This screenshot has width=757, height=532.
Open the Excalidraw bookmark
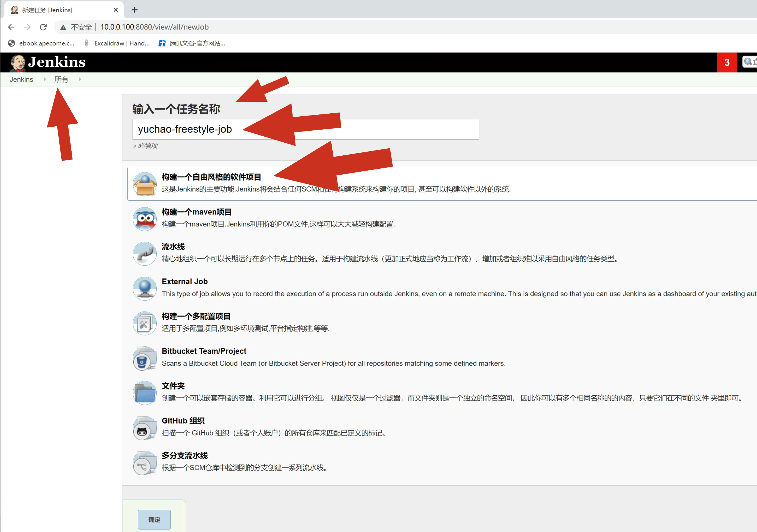[x=117, y=43]
